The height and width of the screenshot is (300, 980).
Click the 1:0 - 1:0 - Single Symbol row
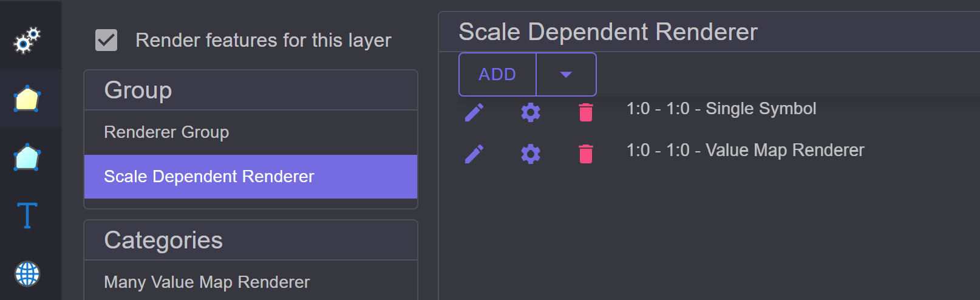[721, 109]
